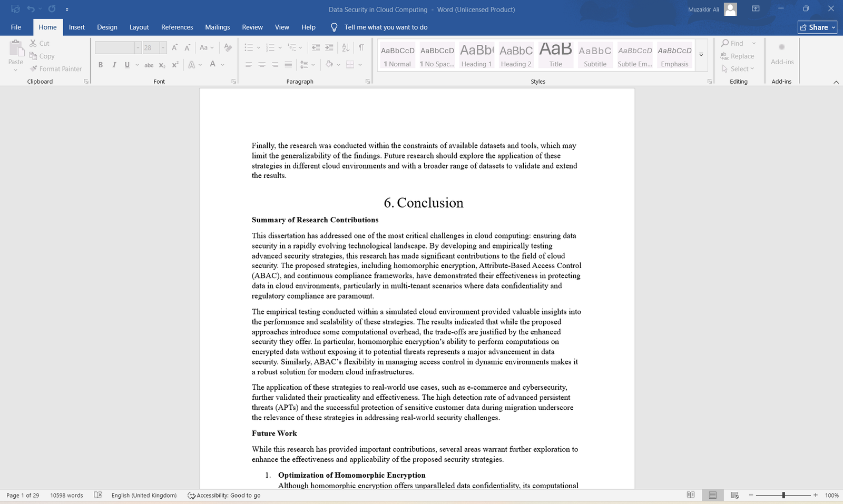Switch to Read Mode view
Screen dimensions: 843x504
pyautogui.click(x=690, y=495)
